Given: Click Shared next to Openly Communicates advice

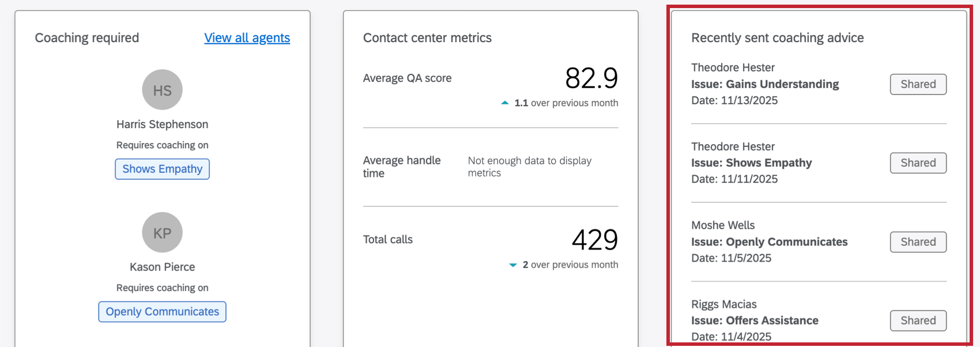Looking at the screenshot, I should coord(918,242).
